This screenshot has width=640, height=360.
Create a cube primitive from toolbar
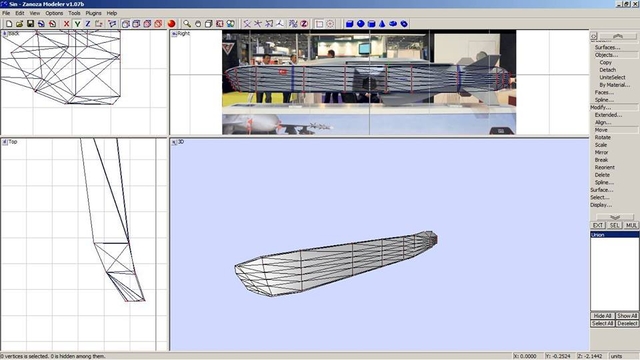[349, 24]
